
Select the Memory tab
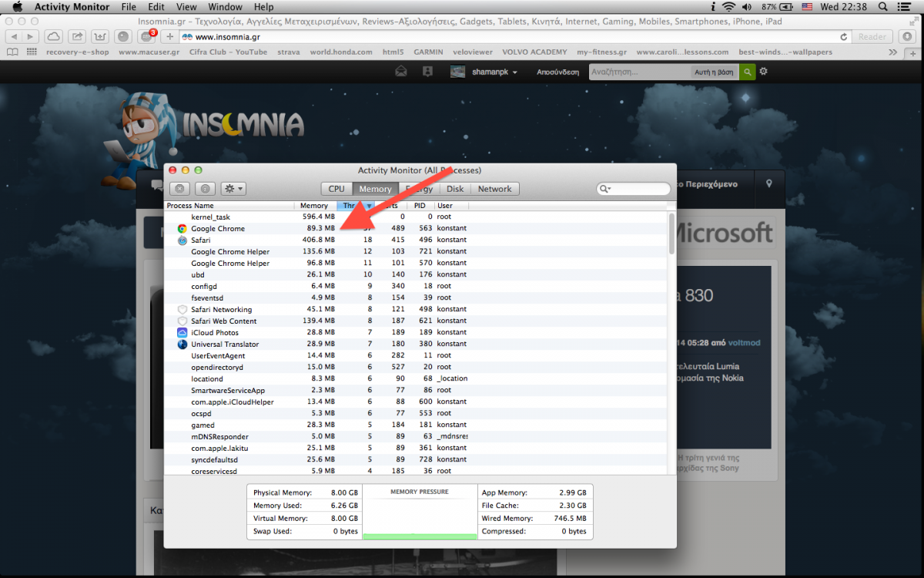tap(375, 189)
